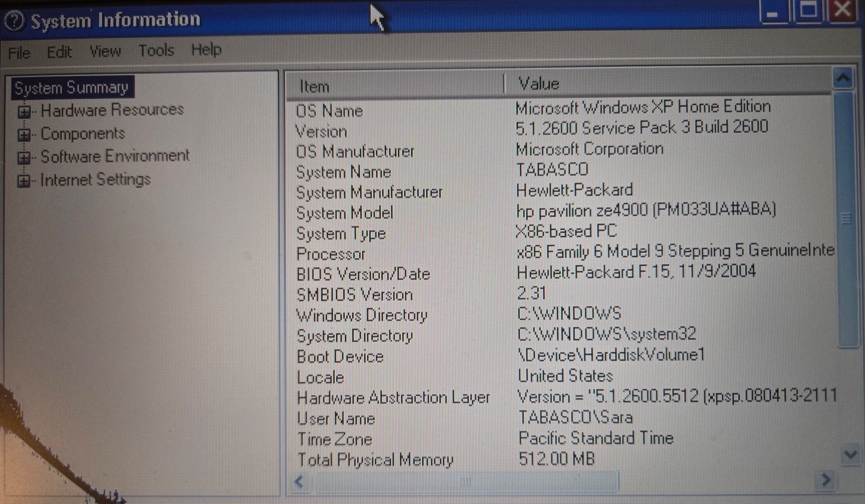Click the value 512.00 MB

click(x=556, y=459)
